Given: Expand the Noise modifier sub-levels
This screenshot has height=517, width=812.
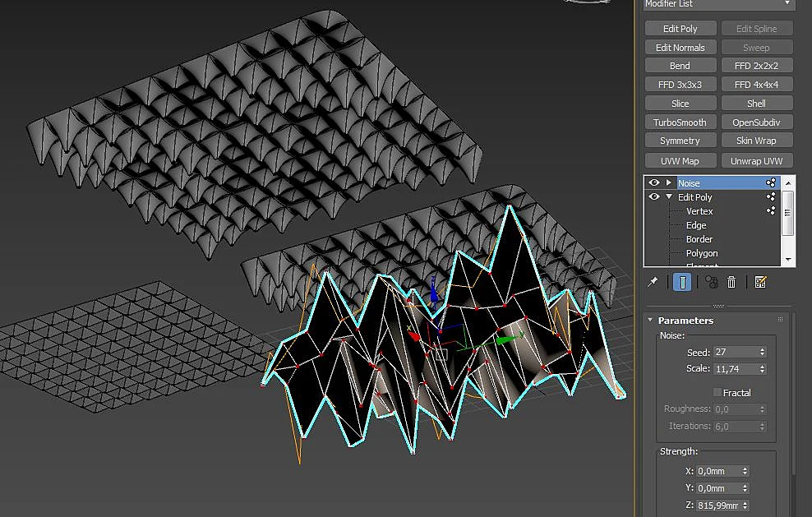Looking at the screenshot, I should (669, 182).
